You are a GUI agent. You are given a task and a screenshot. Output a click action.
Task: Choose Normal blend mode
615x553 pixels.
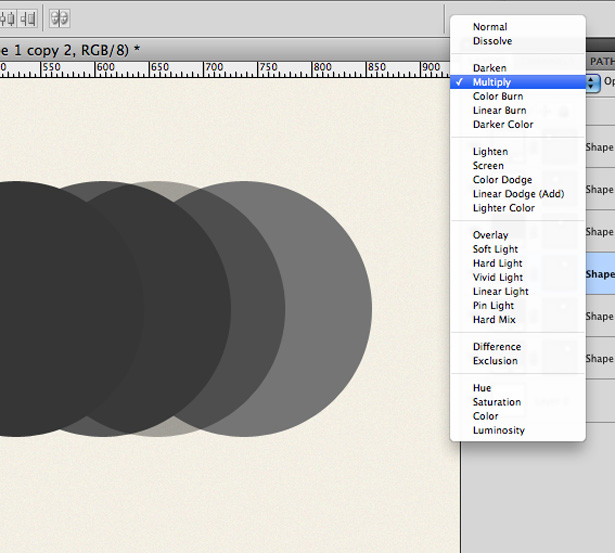(x=489, y=27)
